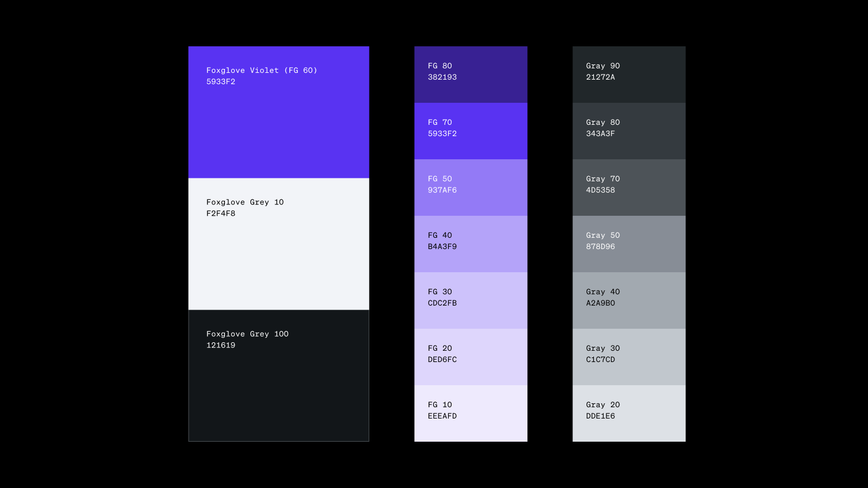868x488 pixels.
Task: Select the Foxglove Grey 10 swatch
Action: 279,244
